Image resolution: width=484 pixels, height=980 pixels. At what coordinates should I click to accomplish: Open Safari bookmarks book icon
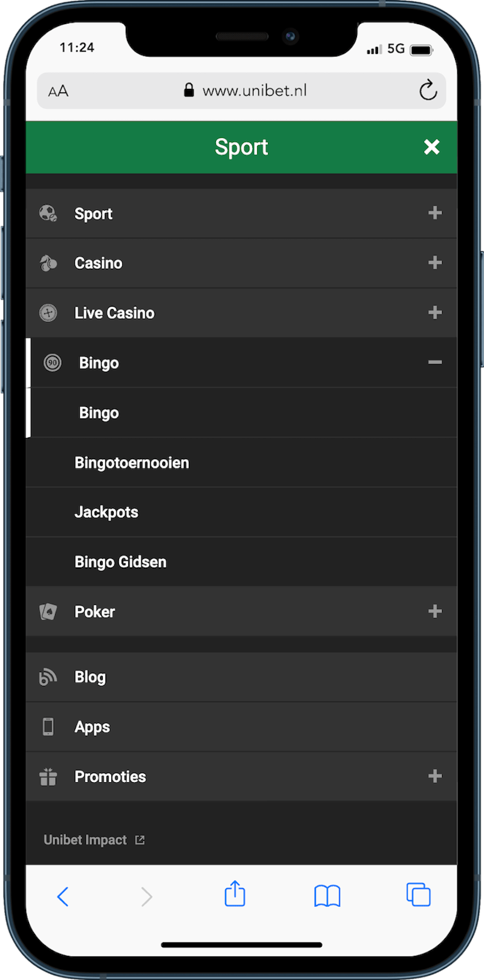(x=327, y=896)
